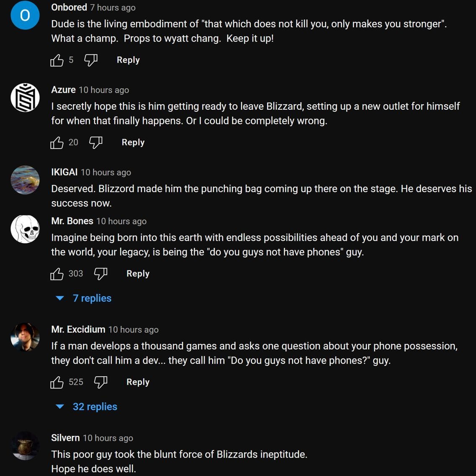This screenshot has height=476, width=476.
Task: Click Mr. Excidium's avatar
Action: click(x=25, y=337)
